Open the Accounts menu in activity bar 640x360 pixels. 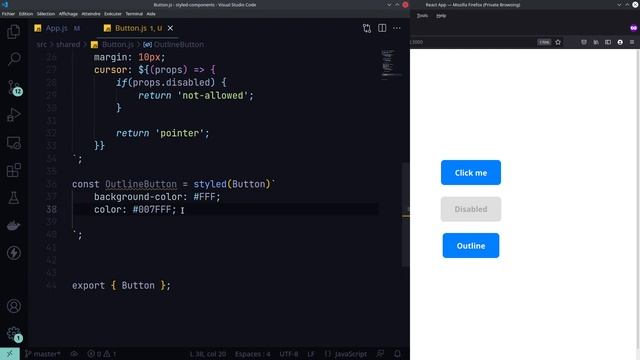coord(13,306)
